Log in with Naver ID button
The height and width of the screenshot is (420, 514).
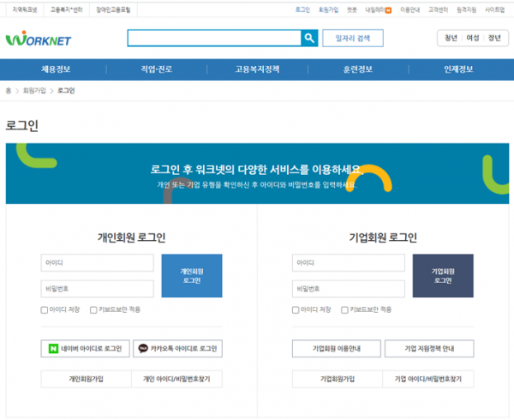85,349
